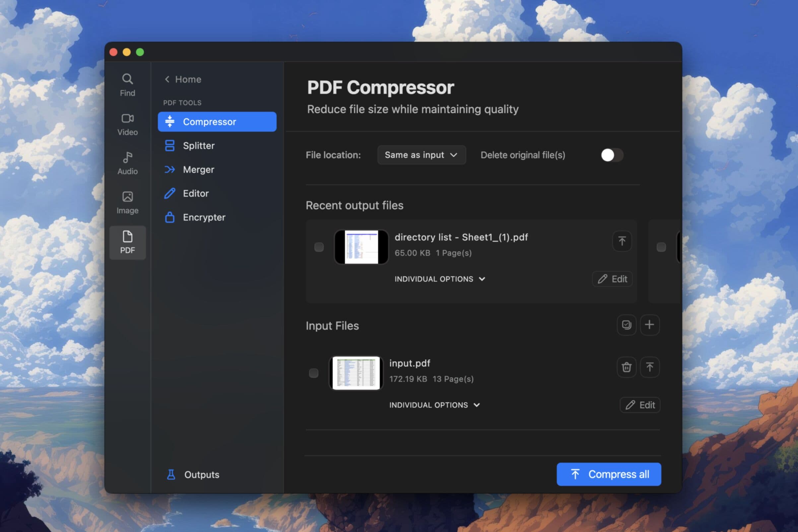Screen dimensions: 798x532
Task: Click the 65.00 KB 1 Page(s) info
Action: 433,253
